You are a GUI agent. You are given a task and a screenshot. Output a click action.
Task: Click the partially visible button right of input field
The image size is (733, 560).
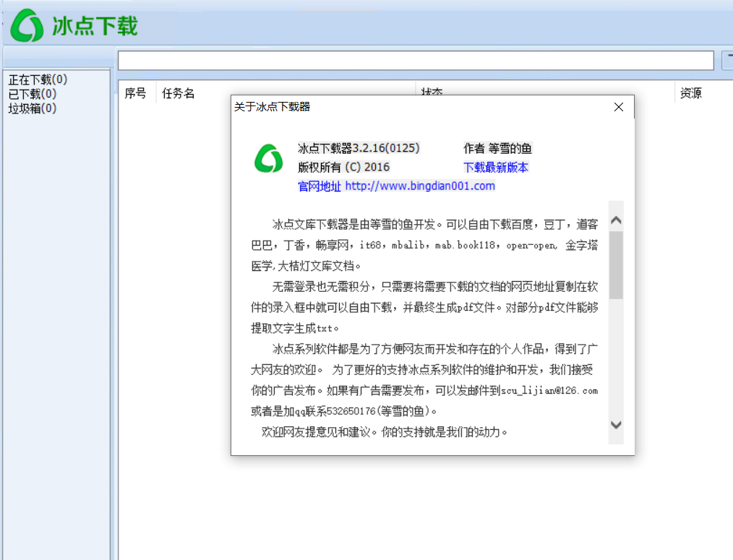[727, 60]
